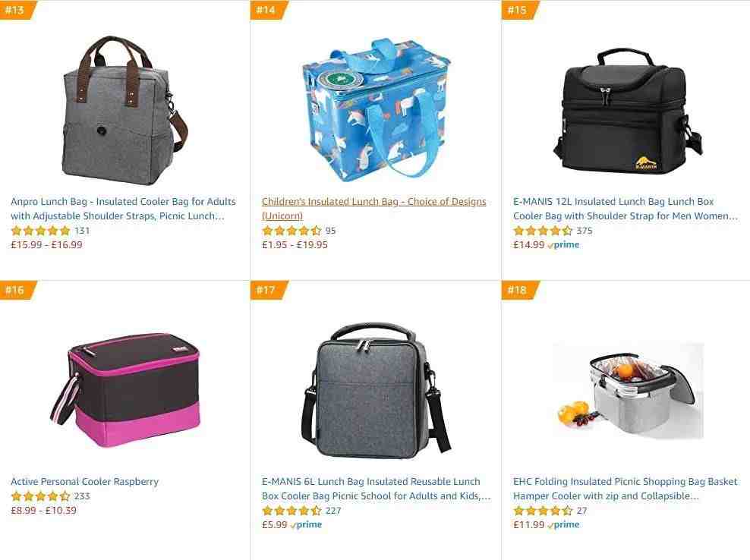750x560 pixels.
Task: Open the 27 reviews count for EHC bag
Action: click(x=581, y=510)
